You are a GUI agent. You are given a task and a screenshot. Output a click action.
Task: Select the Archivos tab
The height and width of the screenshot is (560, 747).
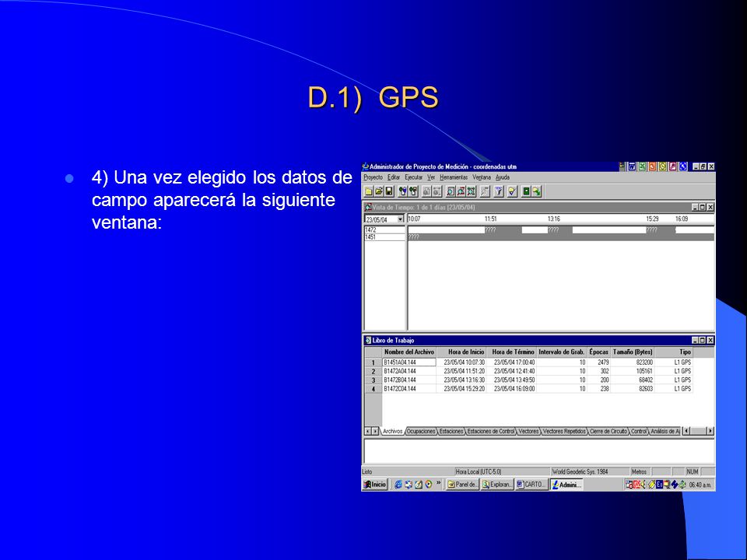[x=392, y=432]
